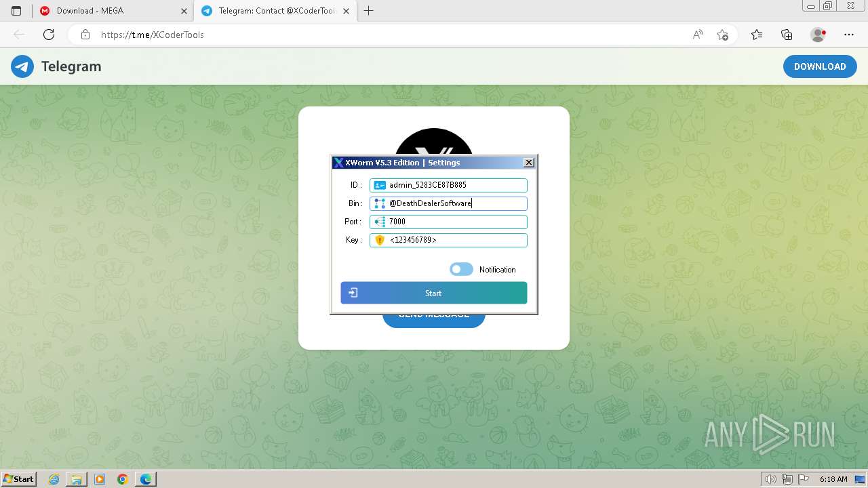This screenshot has height=488, width=868.
Task: Click the Bin input field
Action: (448, 203)
